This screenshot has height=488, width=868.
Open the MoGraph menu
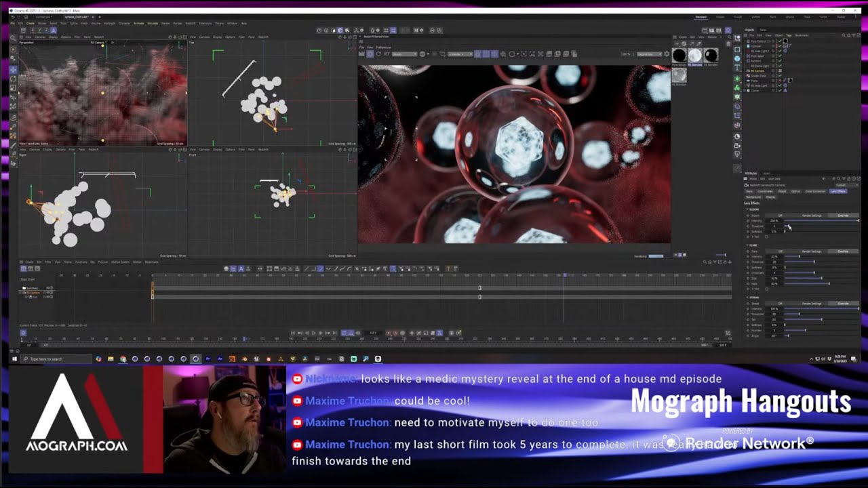(x=110, y=23)
